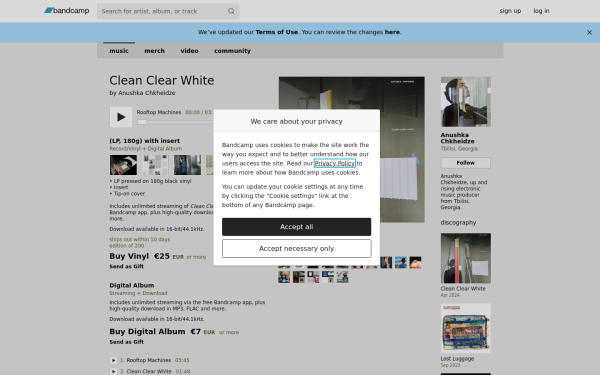
Task: Click artist name in the sidebar
Action: click(457, 138)
